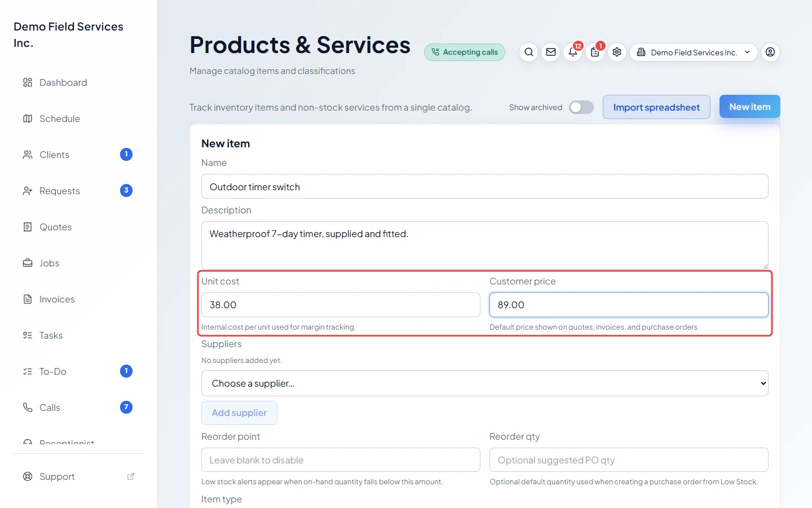Click the Customer price input field
This screenshot has height=508, width=812.
629,305
